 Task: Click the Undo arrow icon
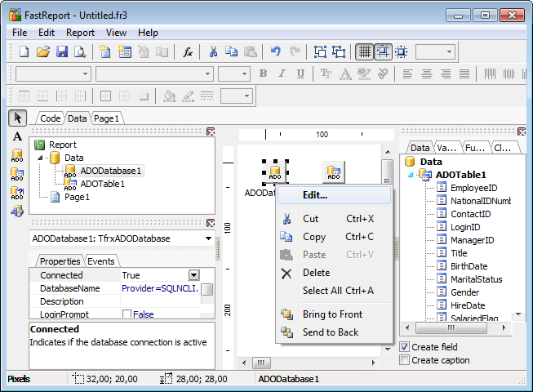(276, 51)
